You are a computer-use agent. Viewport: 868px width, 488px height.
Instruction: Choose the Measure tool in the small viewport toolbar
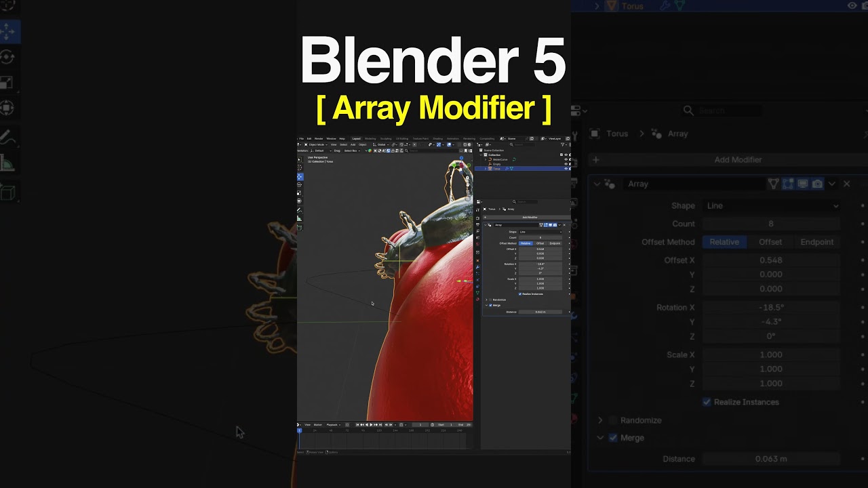299,218
